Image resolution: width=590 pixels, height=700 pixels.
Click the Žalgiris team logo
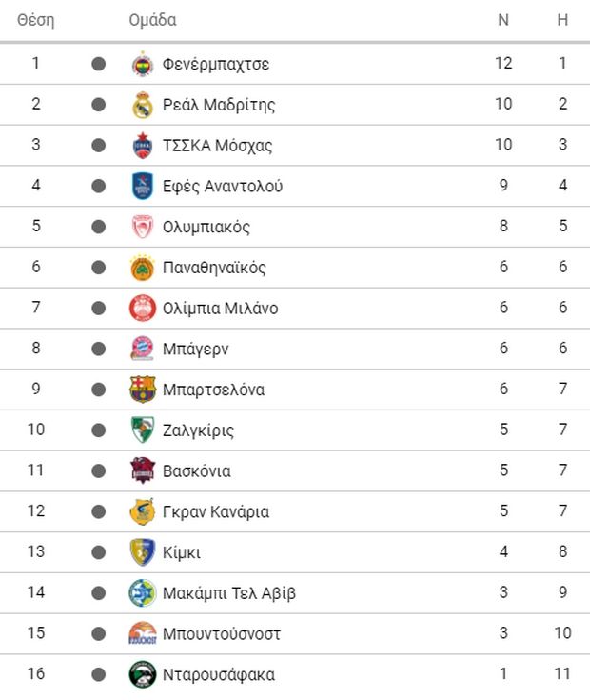(x=142, y=430)
